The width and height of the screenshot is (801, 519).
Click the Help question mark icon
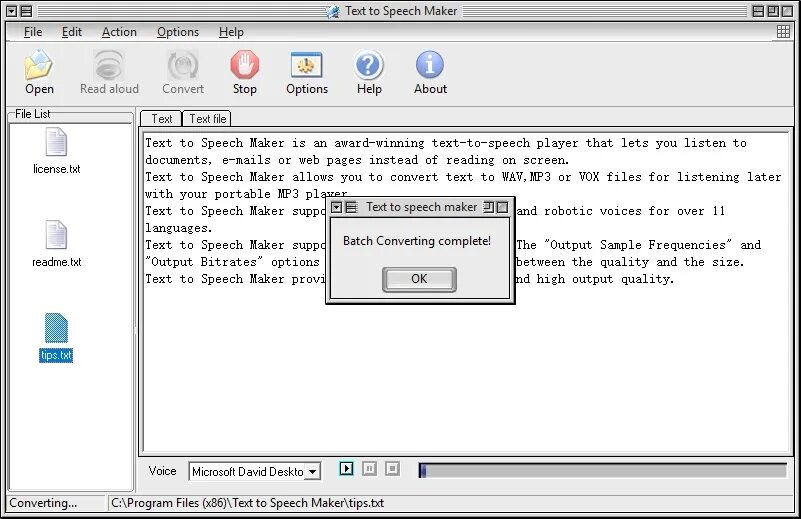[369, 65]
